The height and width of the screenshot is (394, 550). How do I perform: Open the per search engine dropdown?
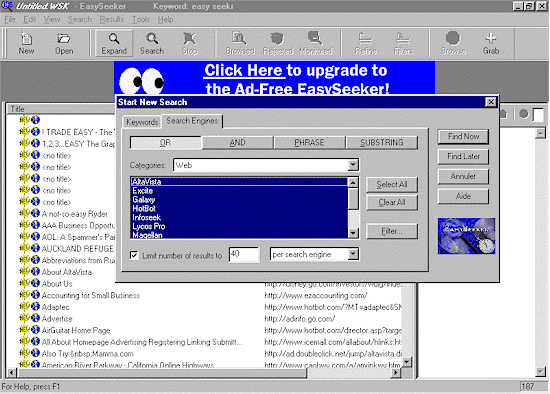click(x=353, y=254)
